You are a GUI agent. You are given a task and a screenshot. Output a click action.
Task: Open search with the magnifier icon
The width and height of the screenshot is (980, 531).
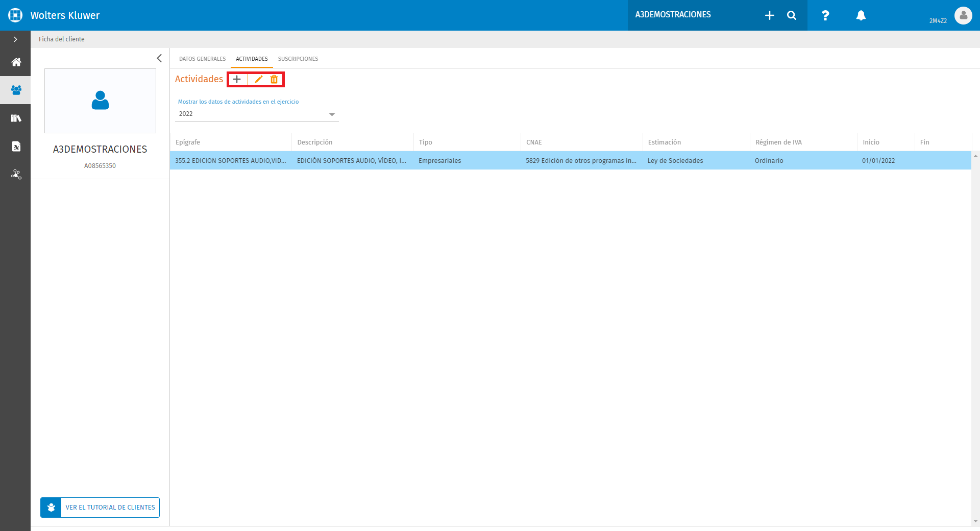(792, 15)
